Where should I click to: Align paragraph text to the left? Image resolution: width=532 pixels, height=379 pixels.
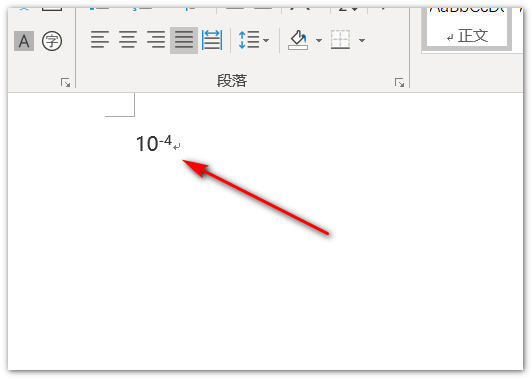[x=100, y=40]
